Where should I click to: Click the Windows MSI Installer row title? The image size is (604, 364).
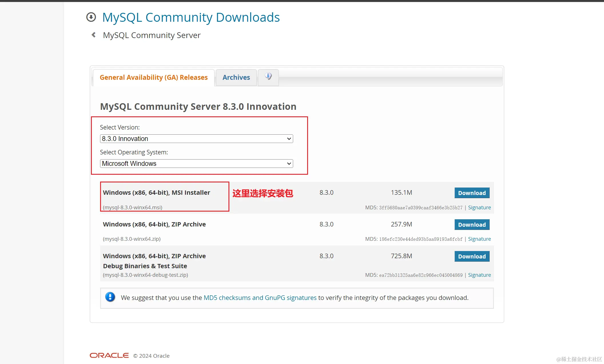click(x=156, y=193)
